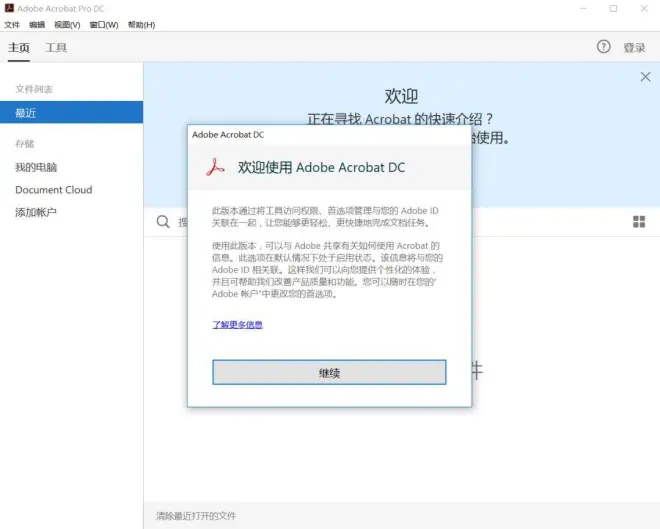Click the 存储 section heading

pyautogui.click(x=24, y=144)
